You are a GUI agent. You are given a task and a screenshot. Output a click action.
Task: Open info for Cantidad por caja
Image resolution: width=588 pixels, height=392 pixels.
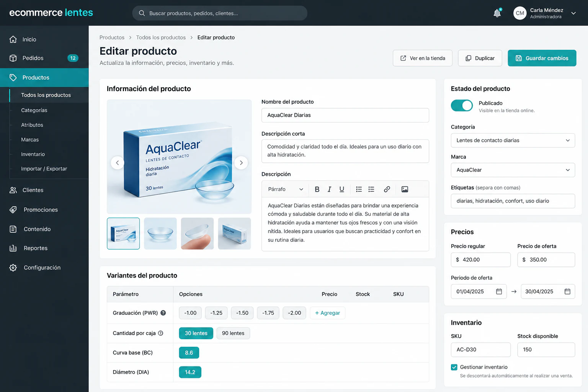point(161,333)
